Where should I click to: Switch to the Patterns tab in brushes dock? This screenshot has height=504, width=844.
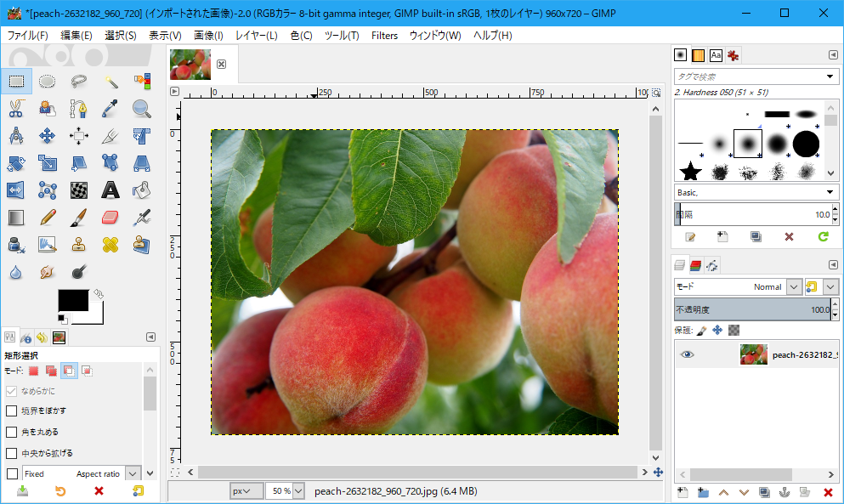tap(698, 55)
